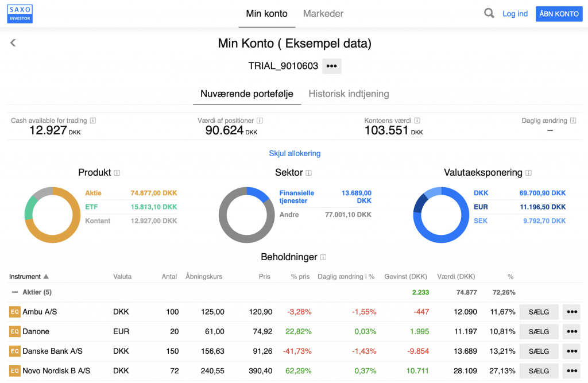Open Ambu A/S instrument name

click(40, 312)
